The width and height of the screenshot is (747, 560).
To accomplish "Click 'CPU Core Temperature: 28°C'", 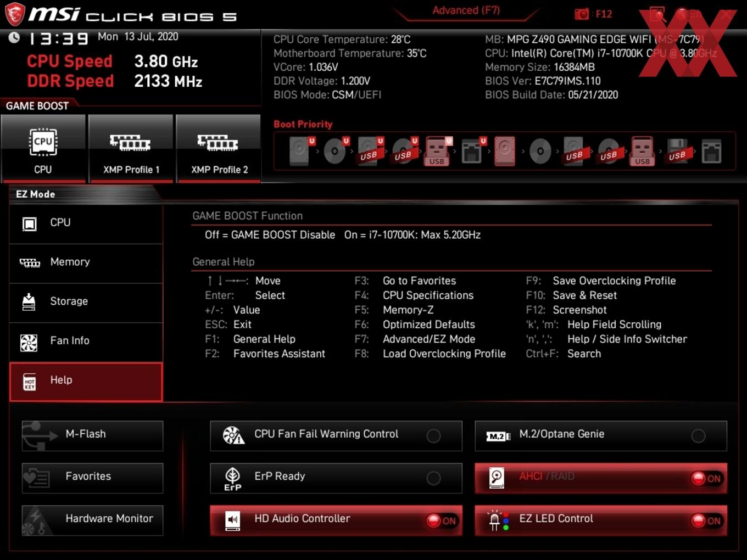I will 342,40.
